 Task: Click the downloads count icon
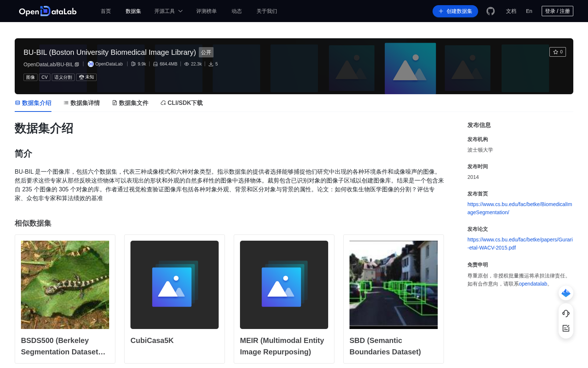(211, 64)
